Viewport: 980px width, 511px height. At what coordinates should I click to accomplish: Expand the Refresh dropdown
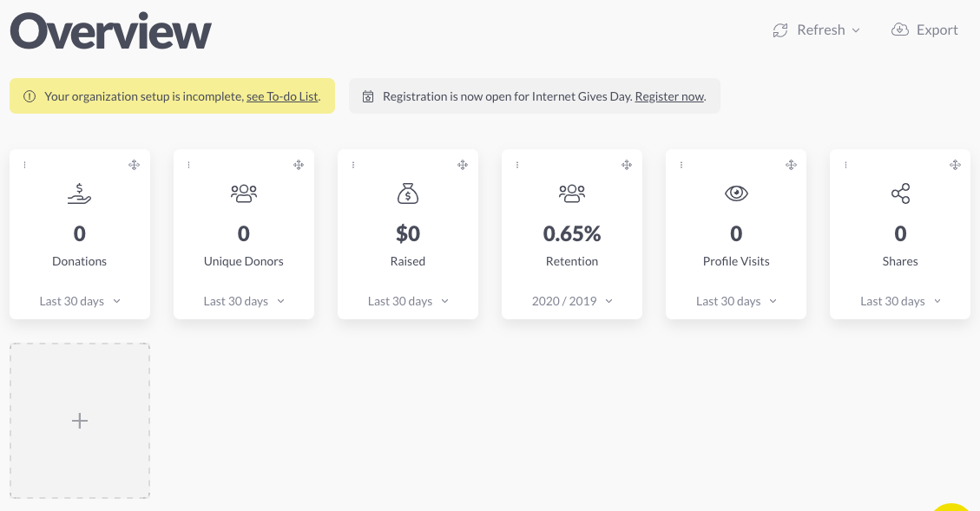[x=817, y=30]
